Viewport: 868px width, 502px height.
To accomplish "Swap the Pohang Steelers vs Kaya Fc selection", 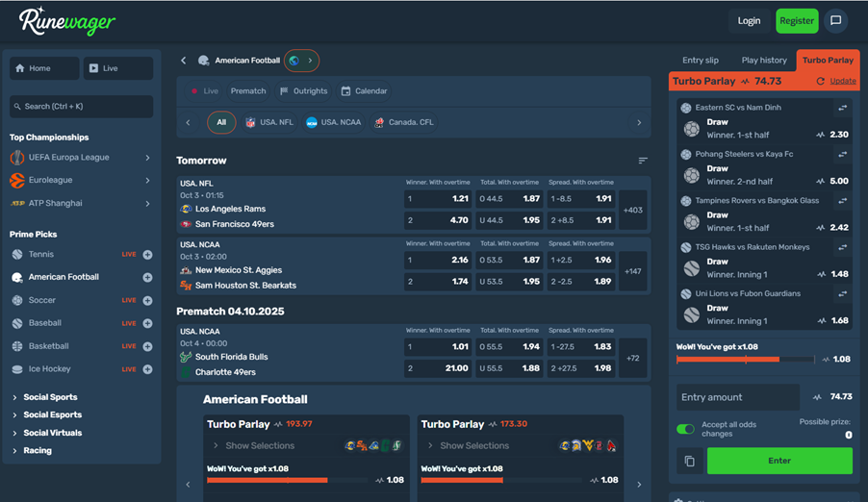I will click(x=843, y=155).
